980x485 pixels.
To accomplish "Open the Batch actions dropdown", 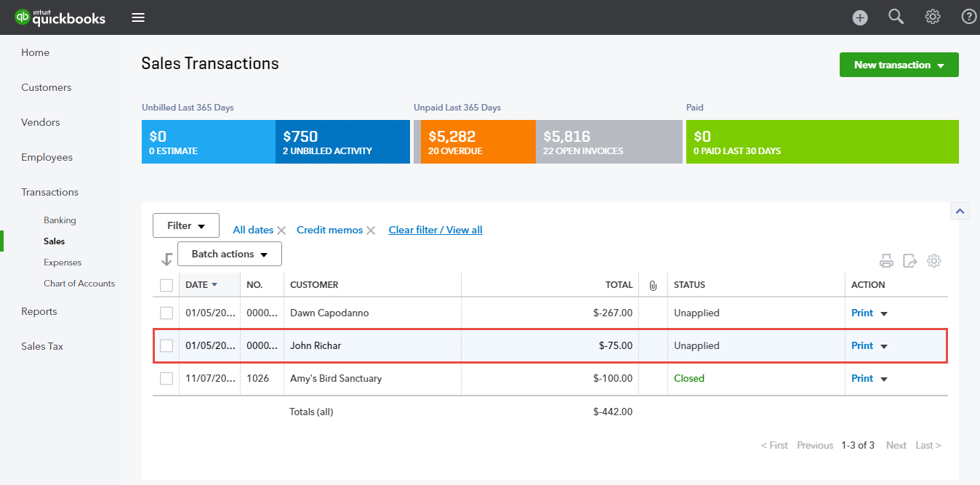I will [229, 254].
